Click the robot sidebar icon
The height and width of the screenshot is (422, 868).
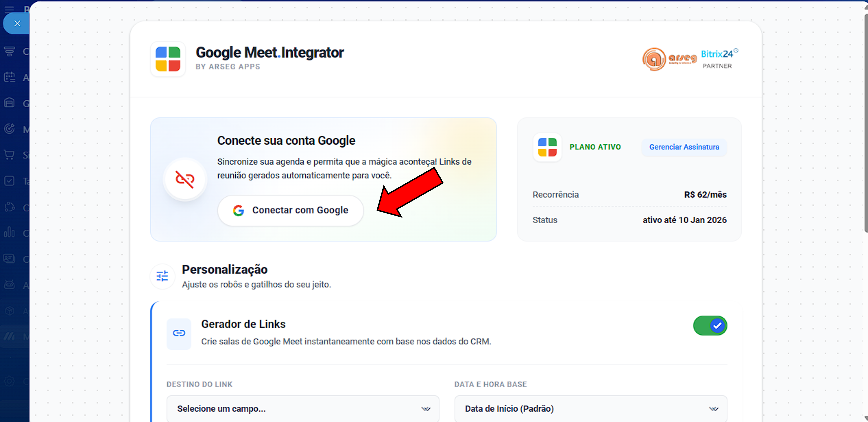9,285
